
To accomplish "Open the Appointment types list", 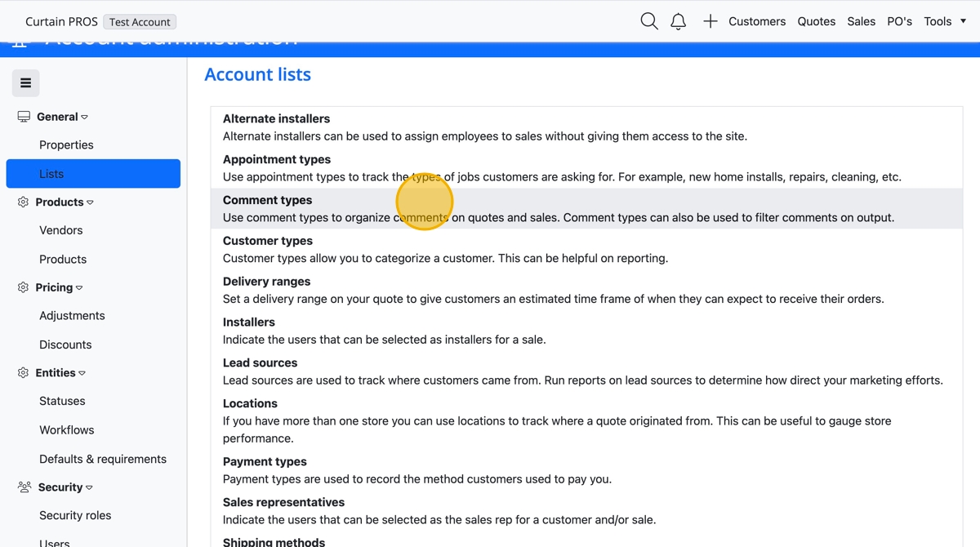I will pos(586,168).
